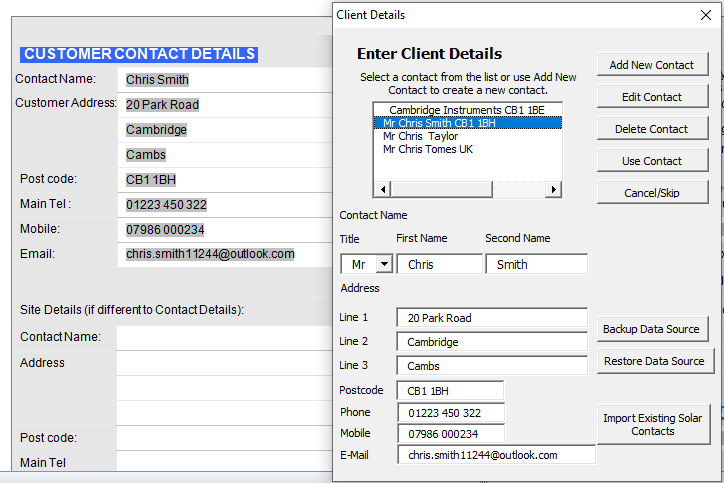Select Mr Chris Taylor in contact list
This screenshot has width=724, height=483.
pyautogui.click(x=420, y=136)
